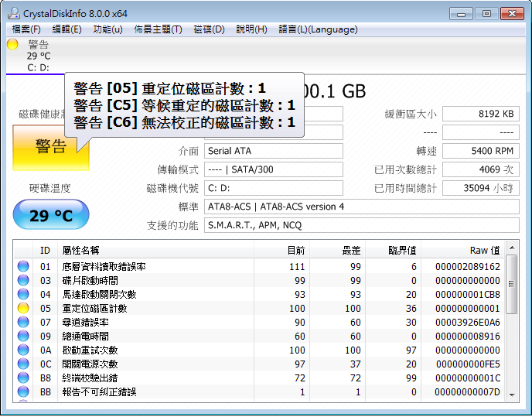The image size is (532, 417).
Task: Open the 說明(H) menu
Action: pos(251,29)
